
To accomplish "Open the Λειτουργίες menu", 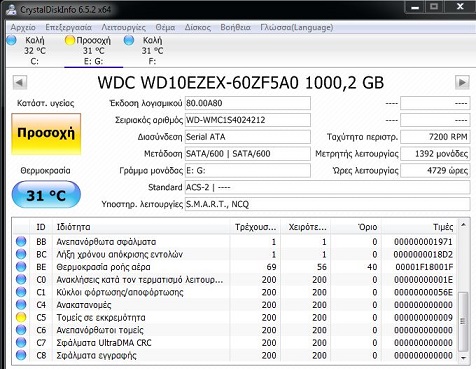I will [123, 27].
